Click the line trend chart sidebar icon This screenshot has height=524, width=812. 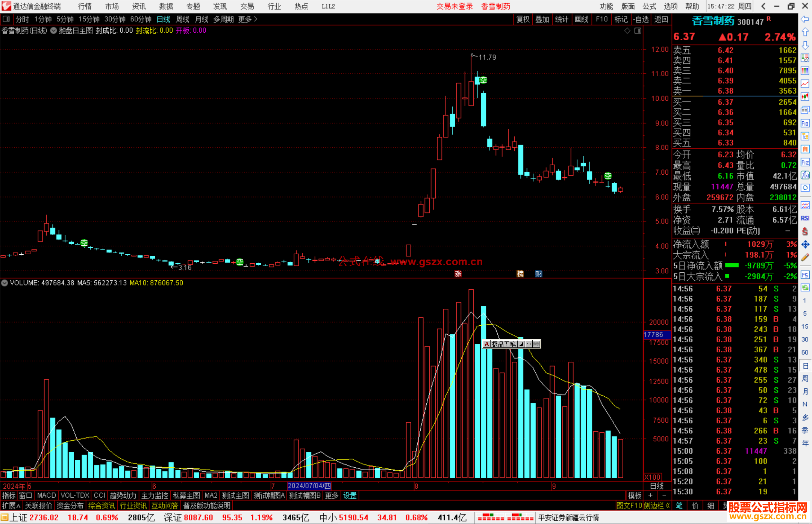(805, 84)
